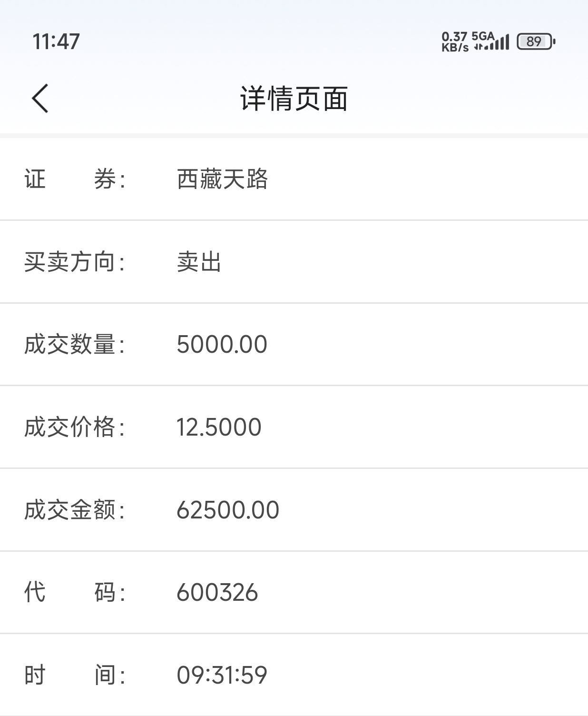Tap the 0.37 KB/s network speed indicator

pos(455,41)
